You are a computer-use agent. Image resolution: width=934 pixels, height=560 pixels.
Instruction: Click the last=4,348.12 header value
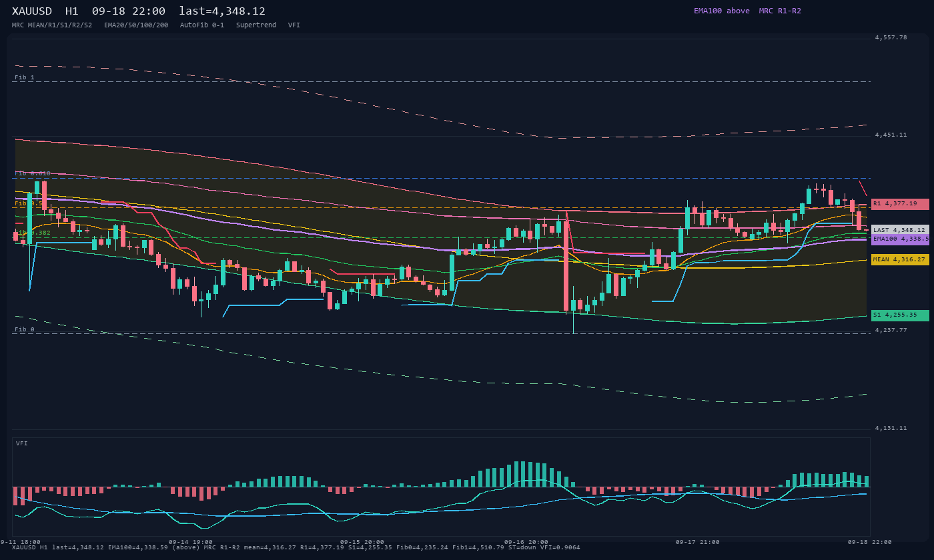tap(222, 11)
